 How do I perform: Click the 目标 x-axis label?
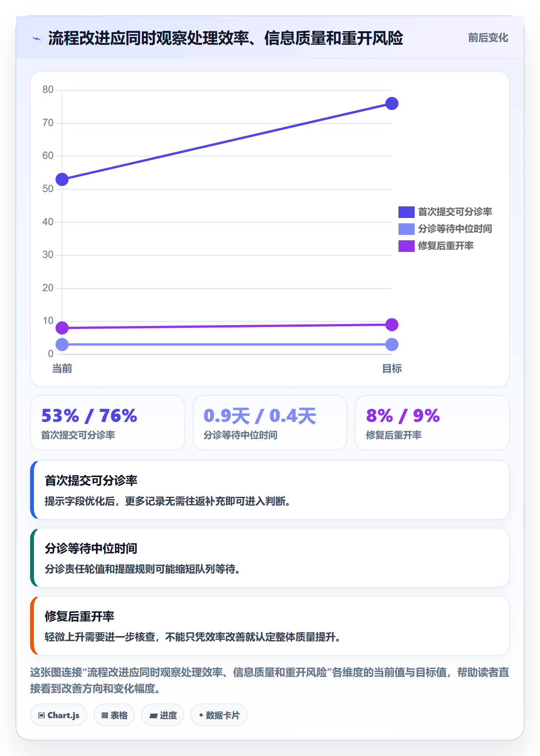point(392,369)
